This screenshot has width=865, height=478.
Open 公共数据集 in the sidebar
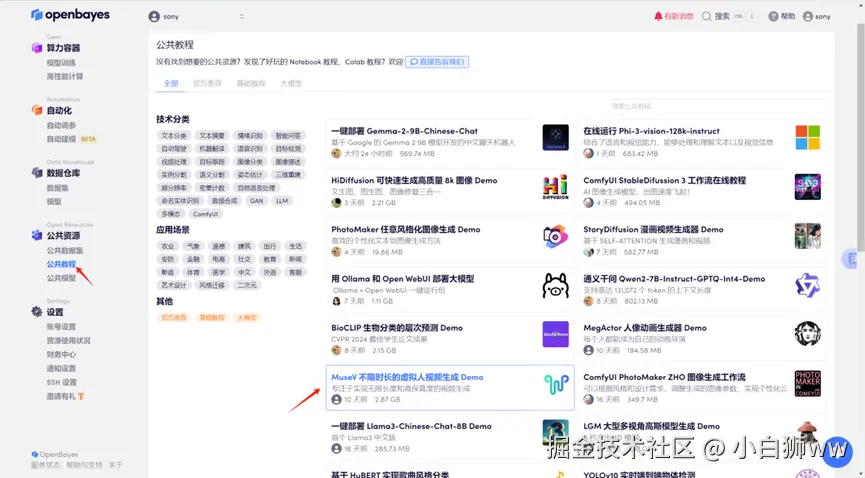(x=65, y=251)
